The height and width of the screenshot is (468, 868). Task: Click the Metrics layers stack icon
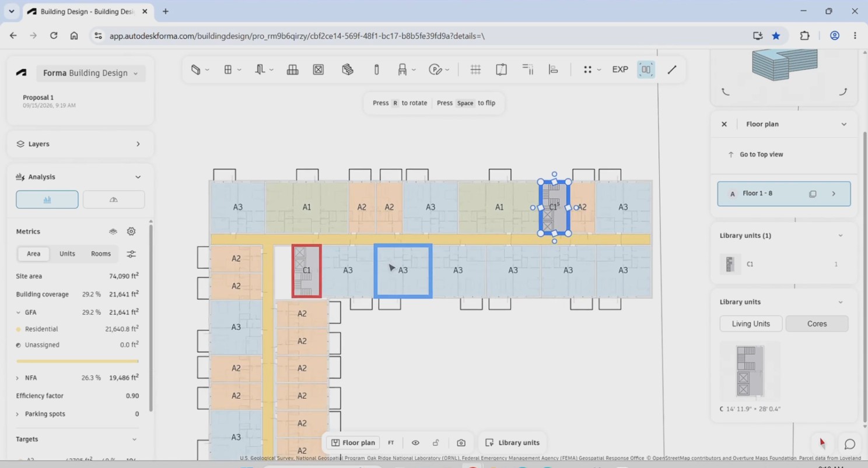point(113,231)
